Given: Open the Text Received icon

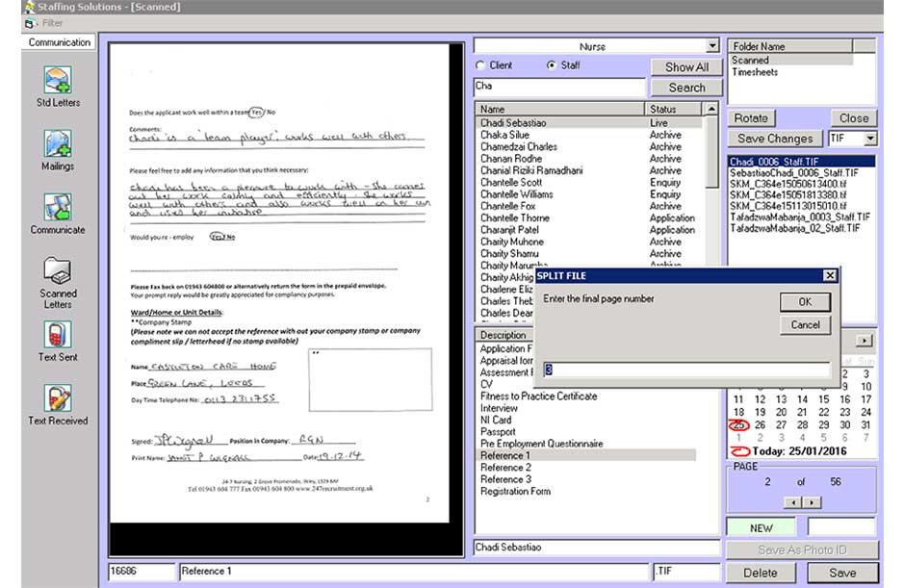Looking at the screenshot, I should [58, 398].
